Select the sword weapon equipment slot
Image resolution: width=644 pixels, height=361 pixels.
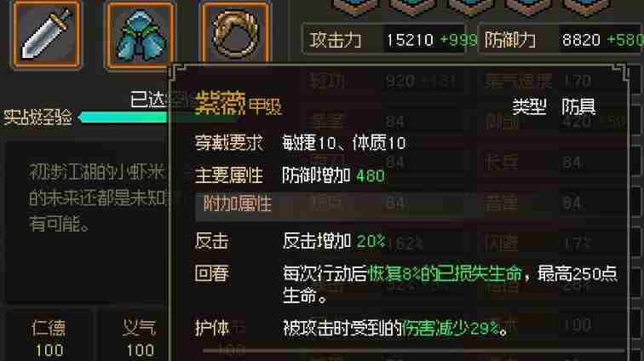tap(46, 34)
